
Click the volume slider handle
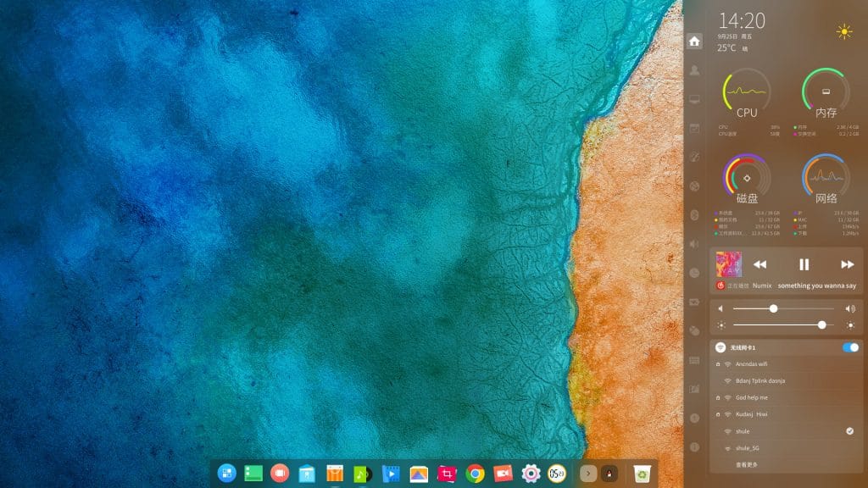[x=773, y=308]
